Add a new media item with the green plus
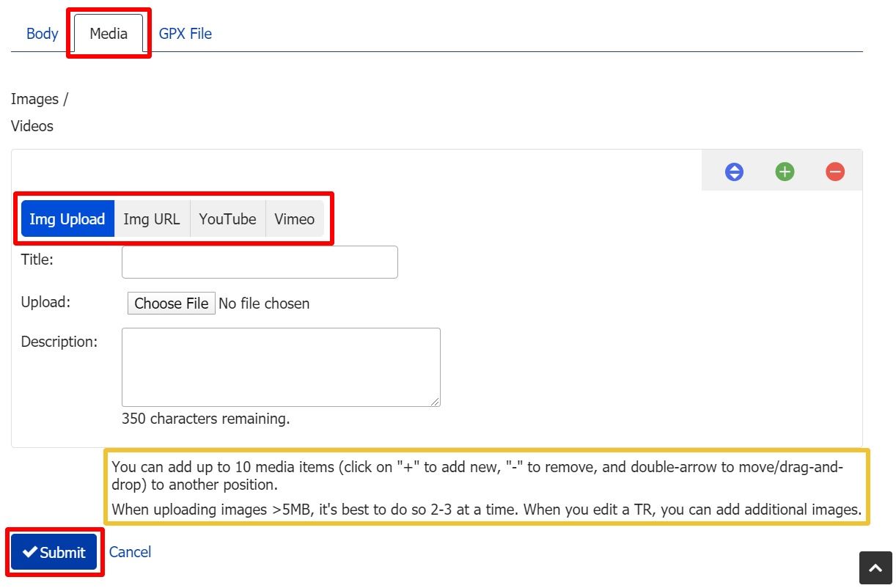This screenshot has width=896, height=588. click(785, 172)
